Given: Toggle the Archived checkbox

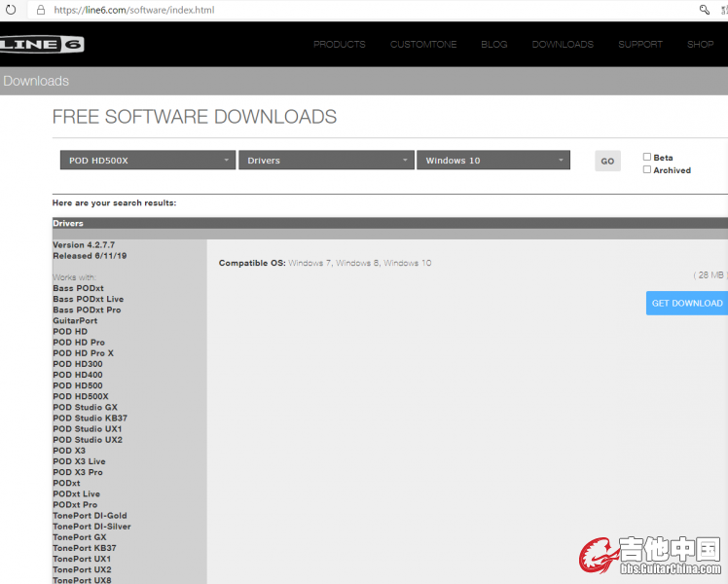Looking at the screenshot, I should [647, 169].
